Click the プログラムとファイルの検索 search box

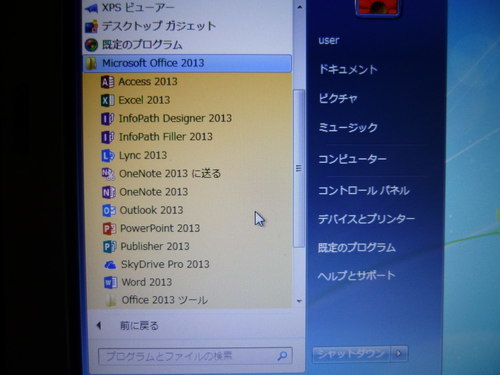195,356
